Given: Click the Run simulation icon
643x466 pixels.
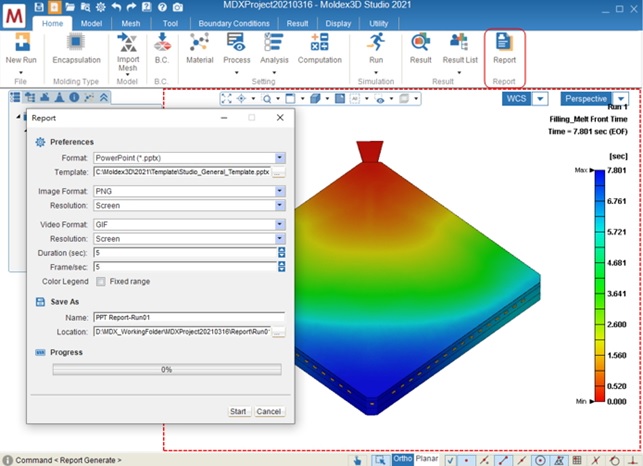Looking at the screenshot, I should (x=376, y=45).
